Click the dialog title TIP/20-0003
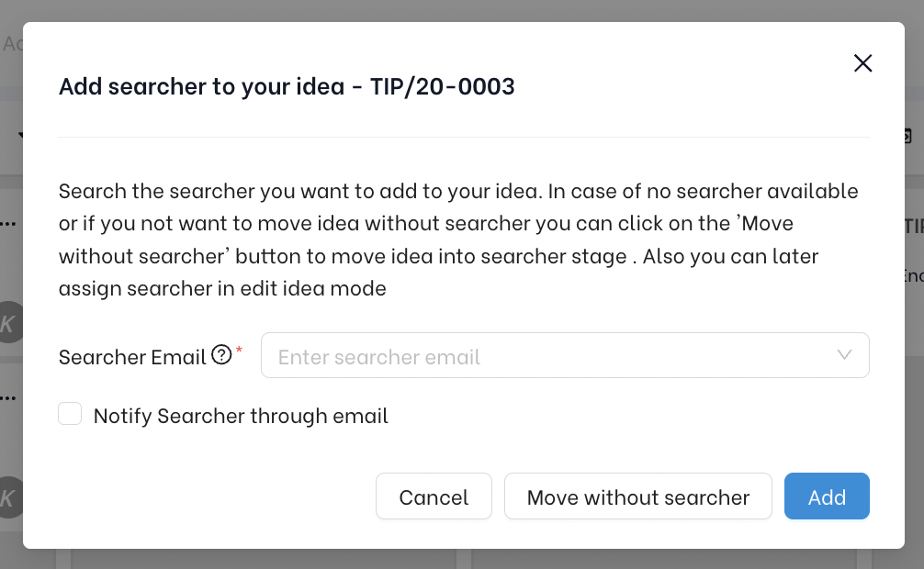This screenshot has width=924, height=569. click(x=442, y=86)
